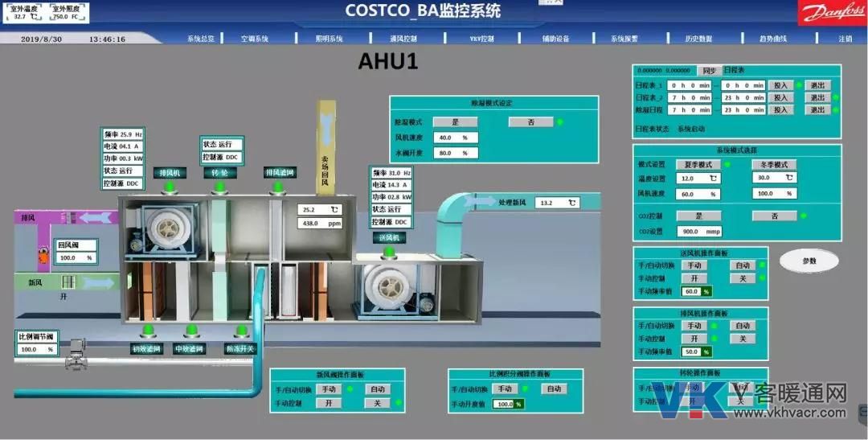Turn supply fan manual control 关
868x440 pixels.
743,278
